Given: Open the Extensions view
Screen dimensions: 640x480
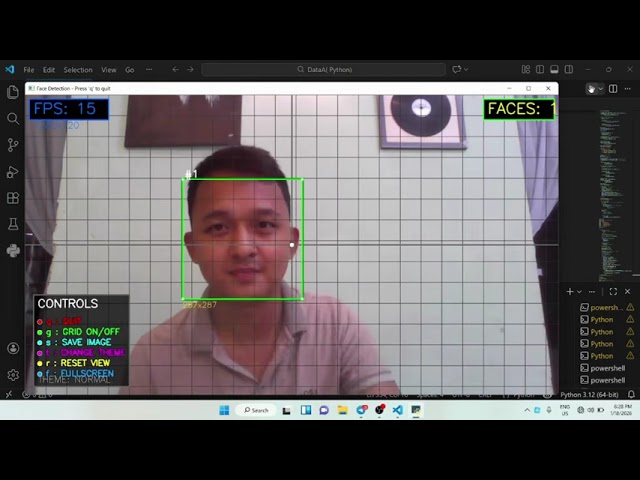Looking at the screenshot, I should pyautogui.click(x=13, y=198).
